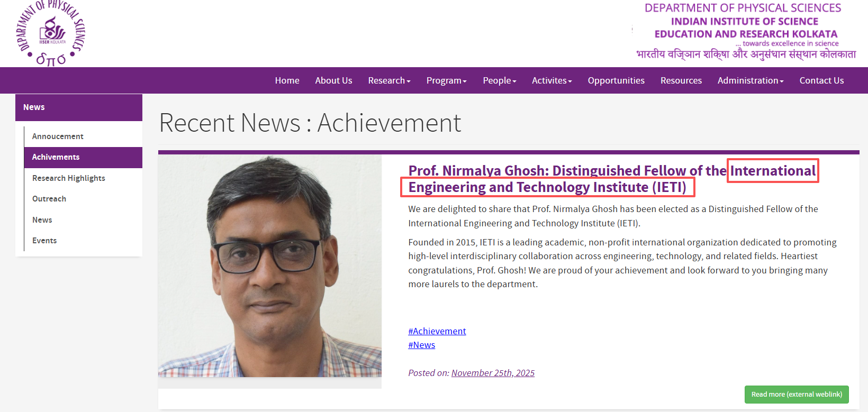
Task: Open the Contact Us page
Action: (x=821, y=80)
